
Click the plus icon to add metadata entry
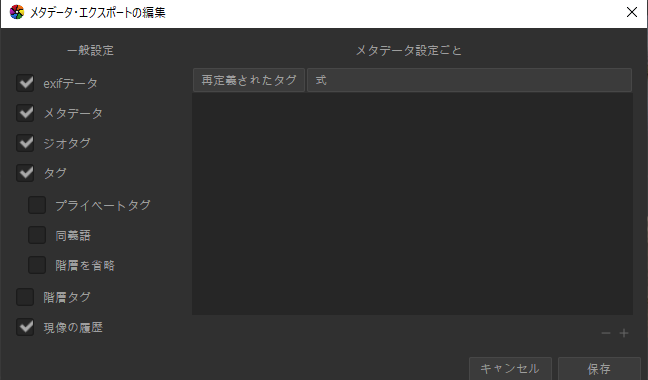click(x=624, y=333)
